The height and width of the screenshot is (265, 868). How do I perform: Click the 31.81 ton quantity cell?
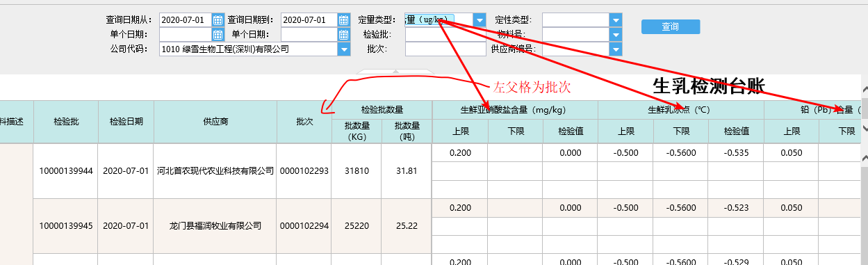click(x=406, y=171)
